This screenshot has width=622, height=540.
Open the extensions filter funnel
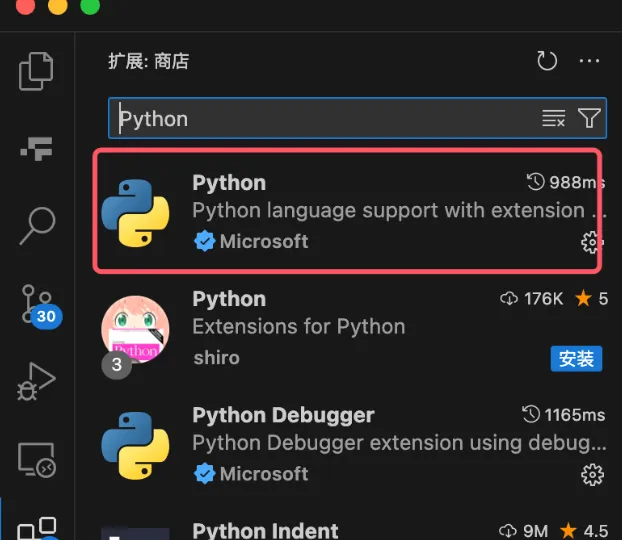589,118
